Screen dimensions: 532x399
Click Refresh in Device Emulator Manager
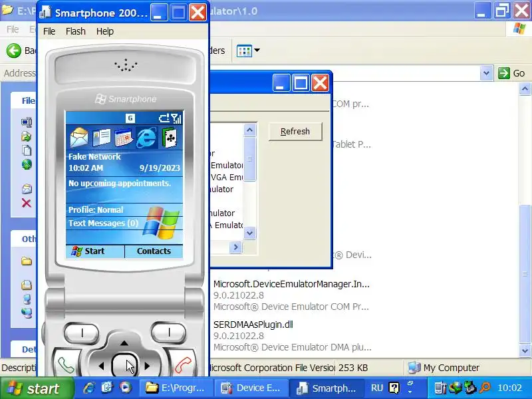[295, 132]
